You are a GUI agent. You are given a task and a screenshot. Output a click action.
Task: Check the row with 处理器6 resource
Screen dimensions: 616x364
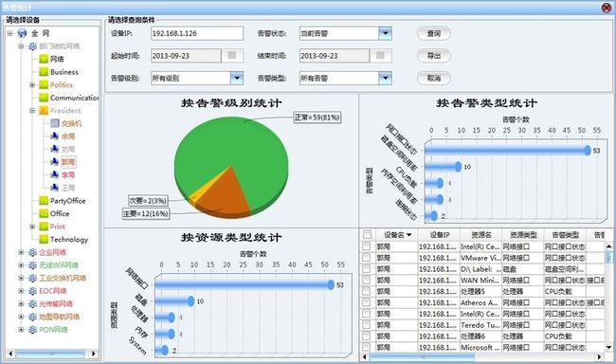click(366, 337)
